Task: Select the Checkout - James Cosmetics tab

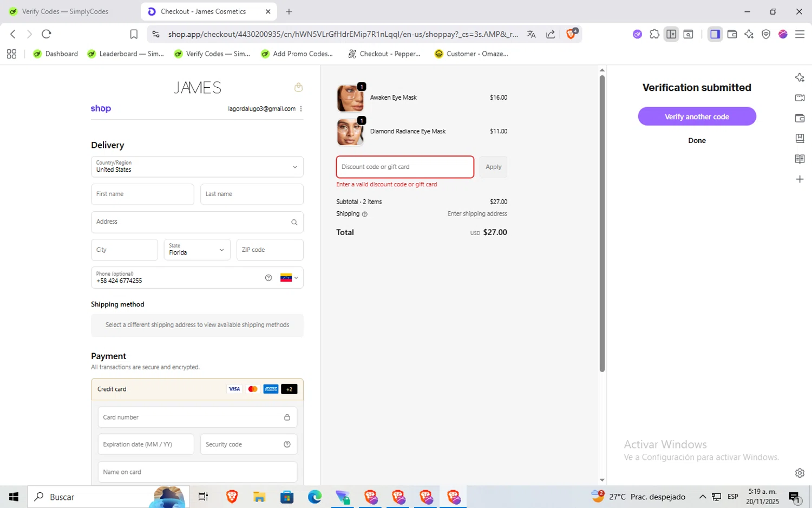Action: 204,11
